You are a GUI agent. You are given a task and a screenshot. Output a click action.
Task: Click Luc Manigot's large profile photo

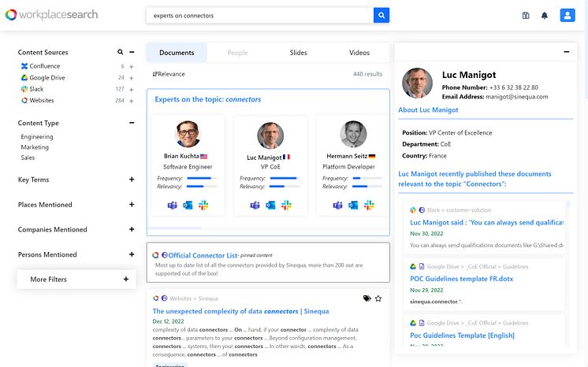pos(417,83)
